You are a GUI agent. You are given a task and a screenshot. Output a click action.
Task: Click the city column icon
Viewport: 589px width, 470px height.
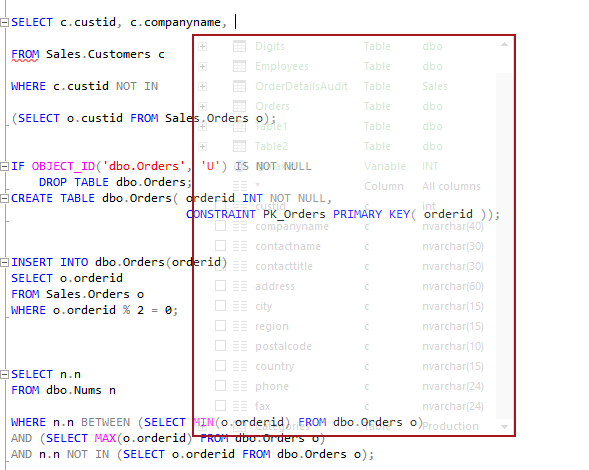(240, 306)
